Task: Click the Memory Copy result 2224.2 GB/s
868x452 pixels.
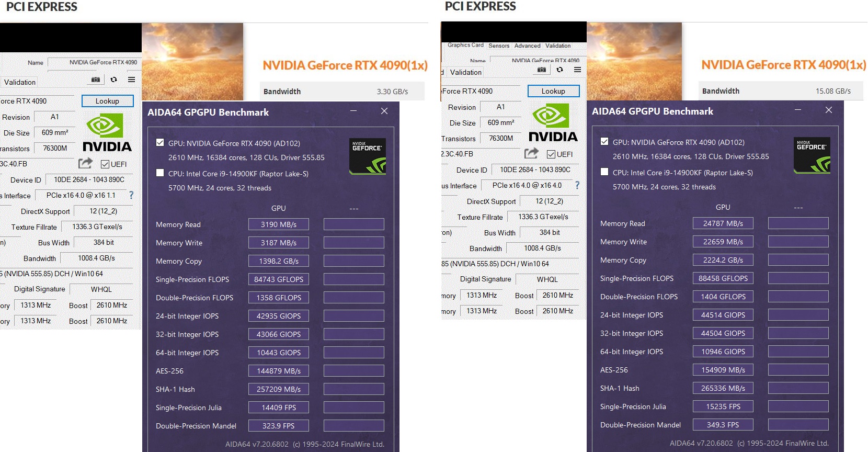Action: tap(723, 260)
